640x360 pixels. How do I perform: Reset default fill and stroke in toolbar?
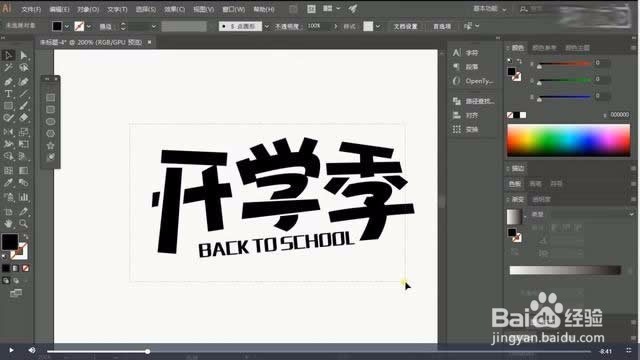(x=4, y=257)
